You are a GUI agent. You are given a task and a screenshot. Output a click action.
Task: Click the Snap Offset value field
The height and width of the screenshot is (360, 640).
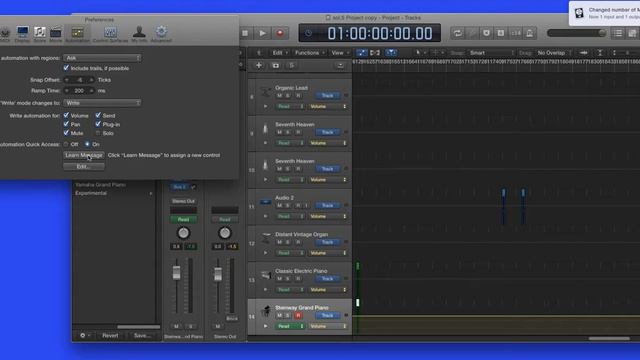[x=79, y=80]
